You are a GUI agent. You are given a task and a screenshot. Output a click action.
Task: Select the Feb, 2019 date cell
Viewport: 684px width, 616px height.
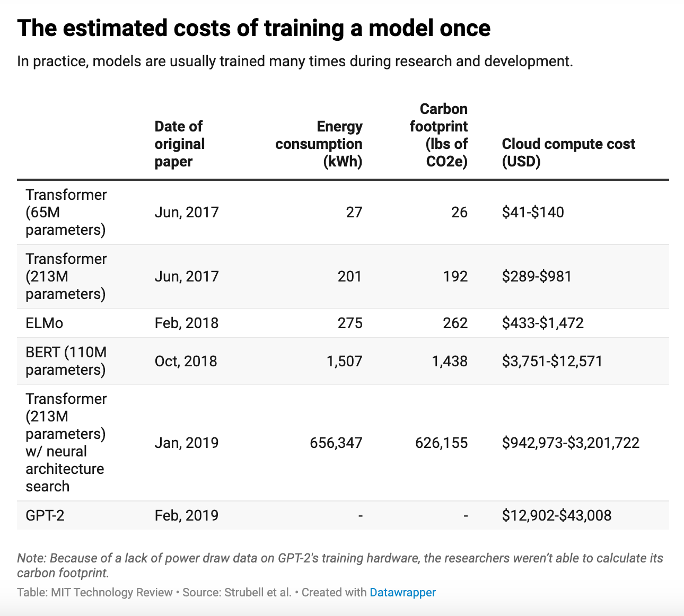186,515
